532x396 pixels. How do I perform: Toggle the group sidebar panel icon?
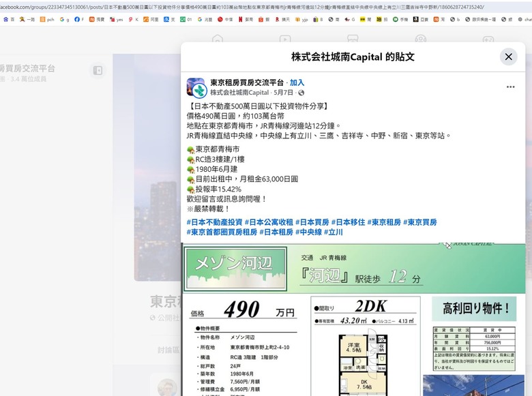pos(98,70)
